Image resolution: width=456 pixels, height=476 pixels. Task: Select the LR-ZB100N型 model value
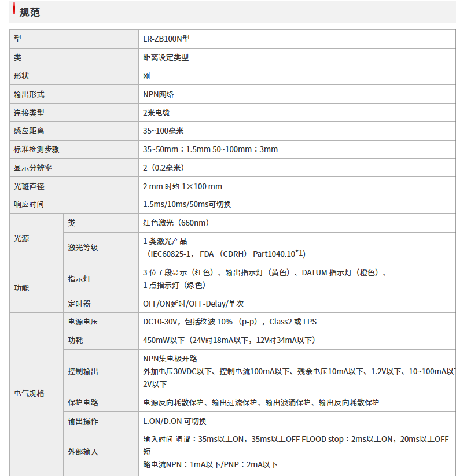click(166, 39)
